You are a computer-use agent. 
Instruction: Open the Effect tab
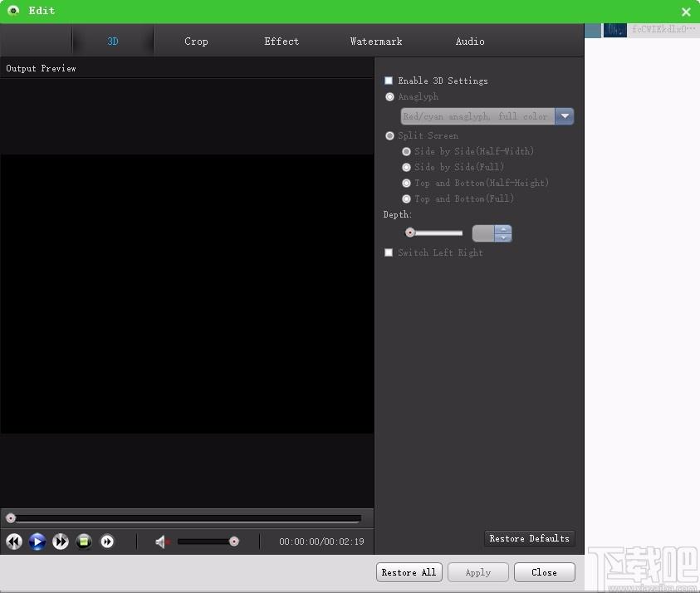click(x=281, y=41)
